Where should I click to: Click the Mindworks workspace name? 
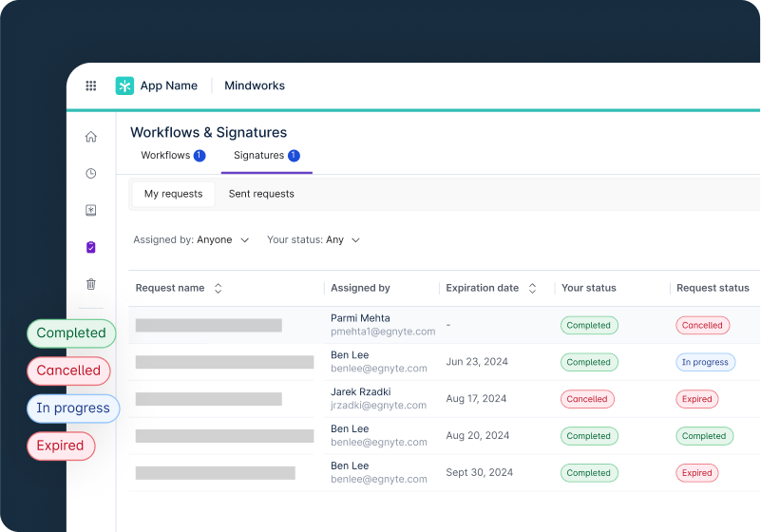254,85
